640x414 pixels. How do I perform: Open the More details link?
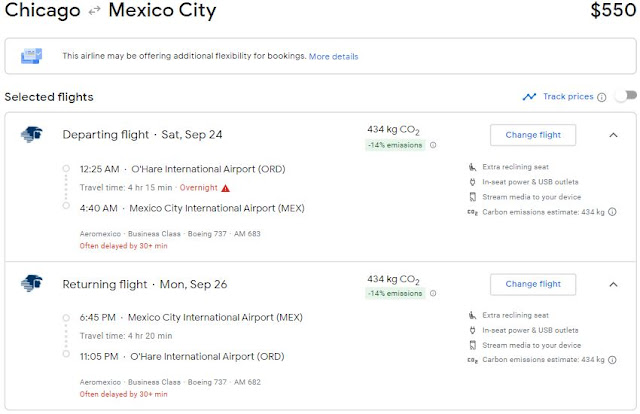[334, 56]
